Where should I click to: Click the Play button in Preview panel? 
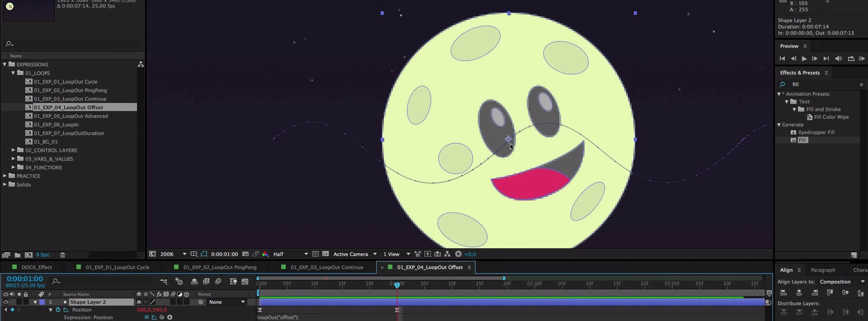click(x=804, y=59)
